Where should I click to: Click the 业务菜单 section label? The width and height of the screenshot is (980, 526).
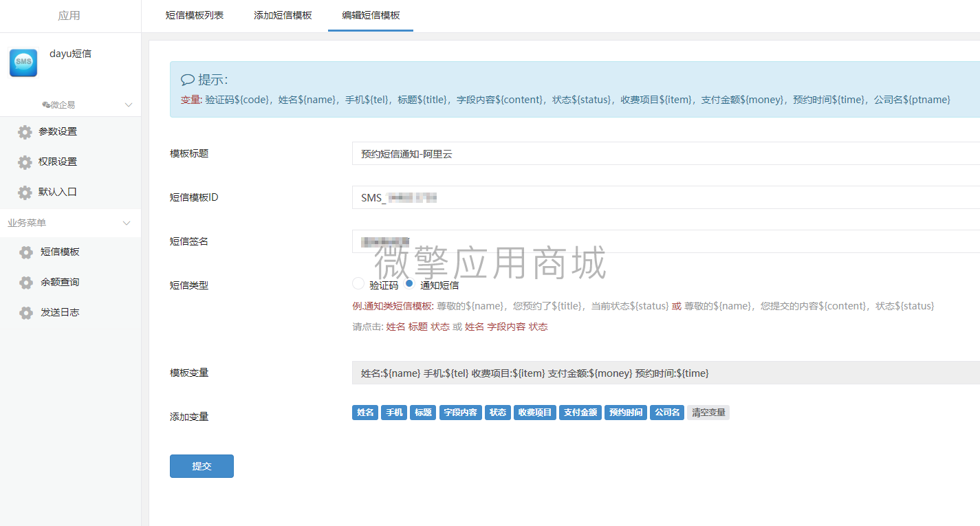coord(27,223)
